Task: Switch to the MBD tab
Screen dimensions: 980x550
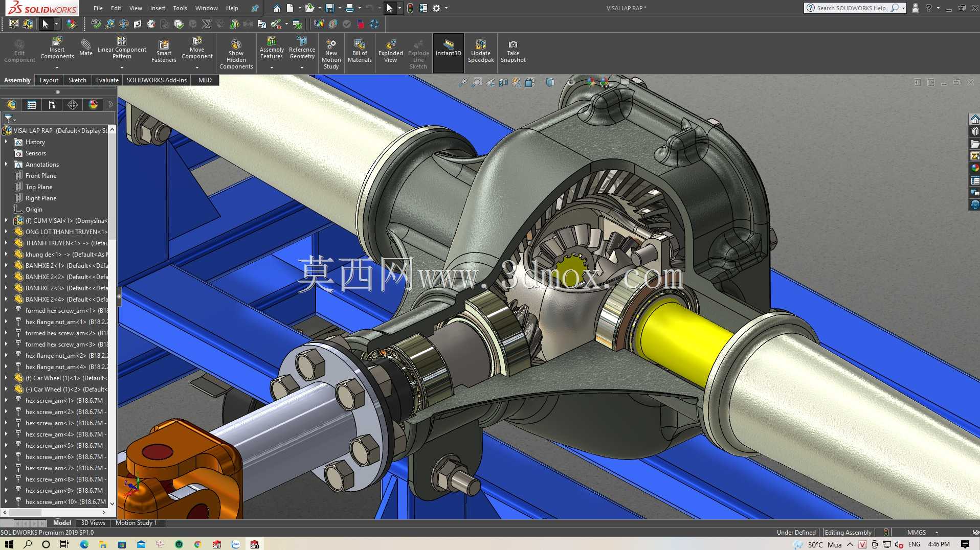Action: [205, 80]
